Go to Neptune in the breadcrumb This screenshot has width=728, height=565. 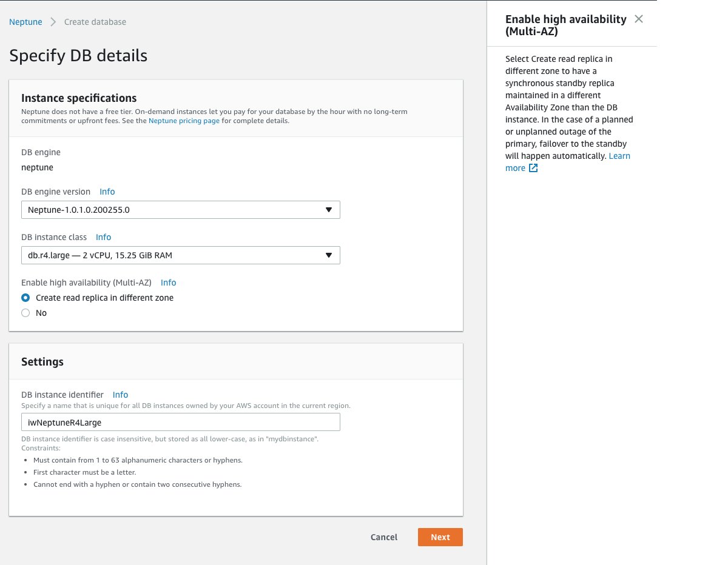click(x=25, y=22)
